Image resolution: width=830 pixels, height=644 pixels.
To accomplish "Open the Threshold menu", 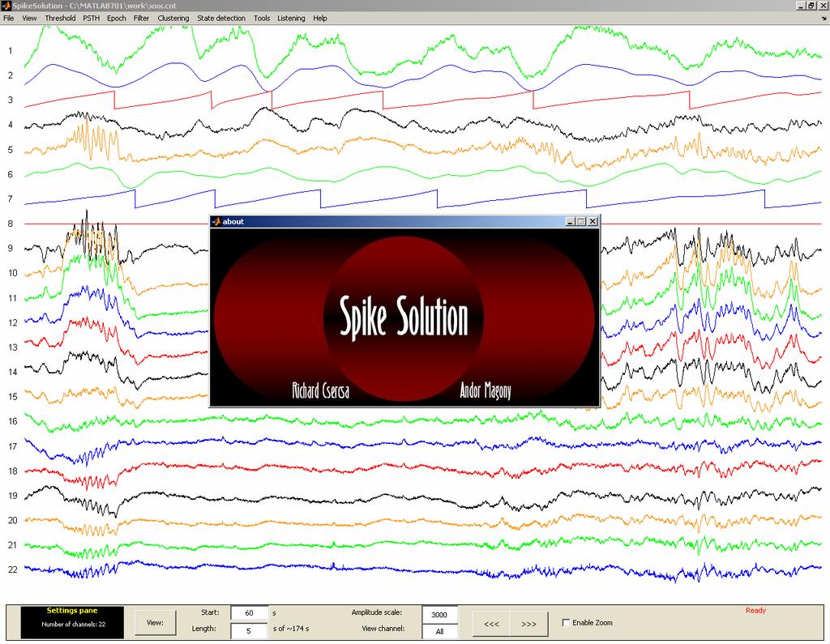I will 60,18.
